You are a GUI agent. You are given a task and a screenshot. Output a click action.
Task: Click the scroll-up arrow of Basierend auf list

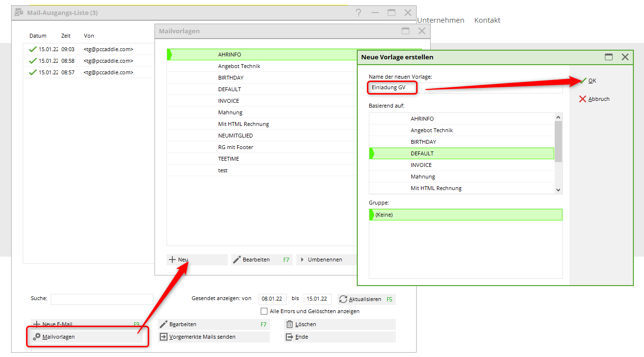point(559,117)
